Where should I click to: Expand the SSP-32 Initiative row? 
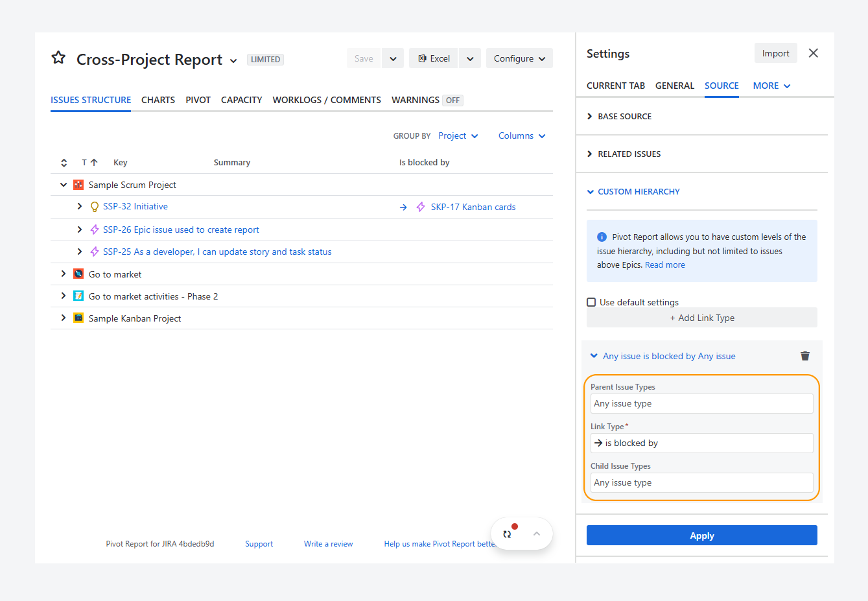79,206
